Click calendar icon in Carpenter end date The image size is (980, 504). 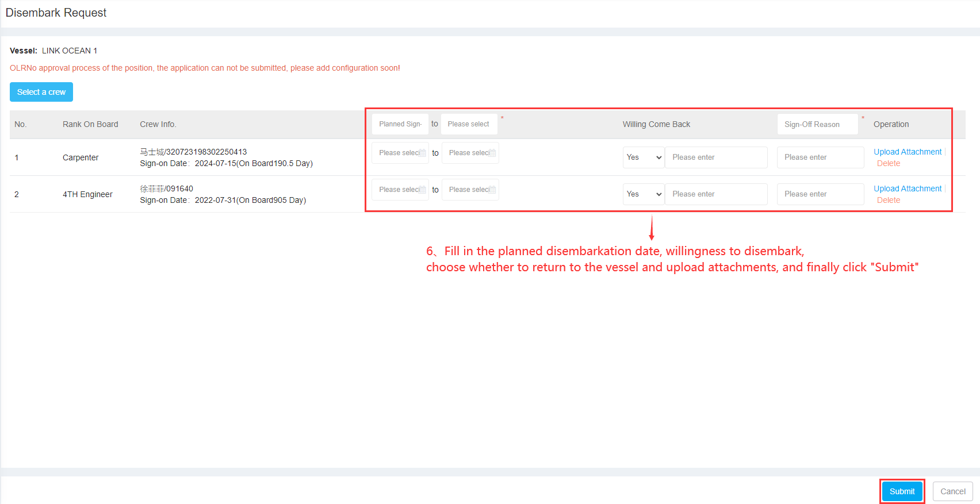492,153
